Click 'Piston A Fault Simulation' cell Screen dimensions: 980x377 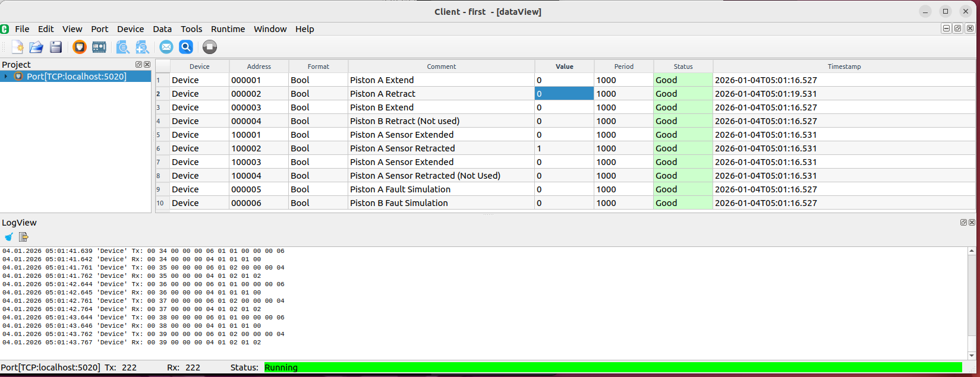tap(442, 189)
